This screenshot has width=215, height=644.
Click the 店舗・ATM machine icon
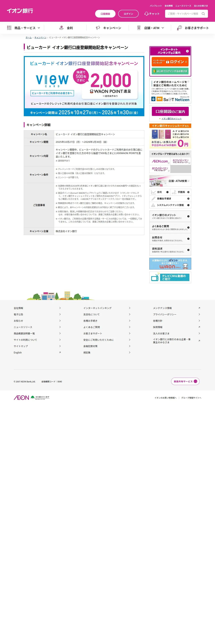tap(139, 28)
